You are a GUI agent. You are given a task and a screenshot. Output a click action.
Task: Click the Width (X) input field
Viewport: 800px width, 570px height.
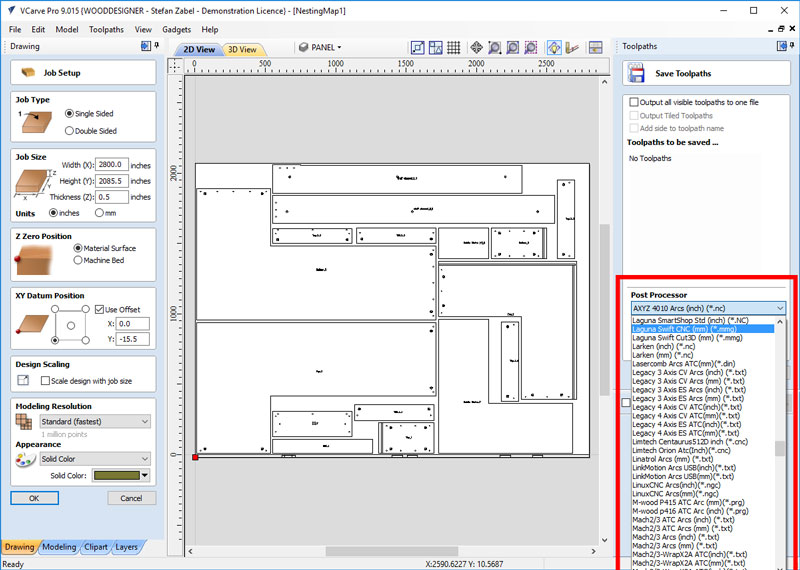[x=112, y=165]
